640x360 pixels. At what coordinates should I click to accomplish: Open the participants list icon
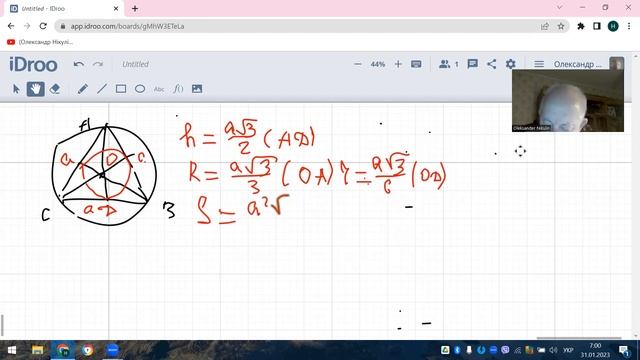[x=444, y=64]
